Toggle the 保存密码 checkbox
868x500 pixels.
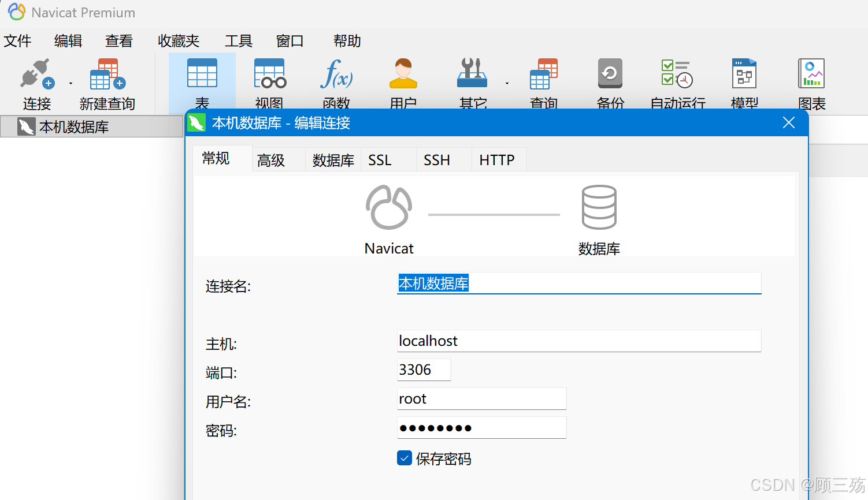[x=405, y=458]
